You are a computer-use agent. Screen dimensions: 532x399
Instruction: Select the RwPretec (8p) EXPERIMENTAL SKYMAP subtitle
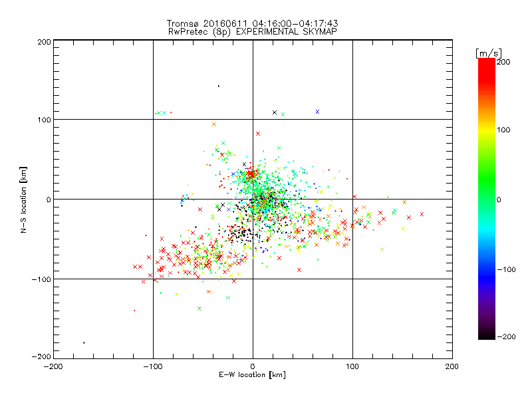pyautogui.click(x=253, y=31)
